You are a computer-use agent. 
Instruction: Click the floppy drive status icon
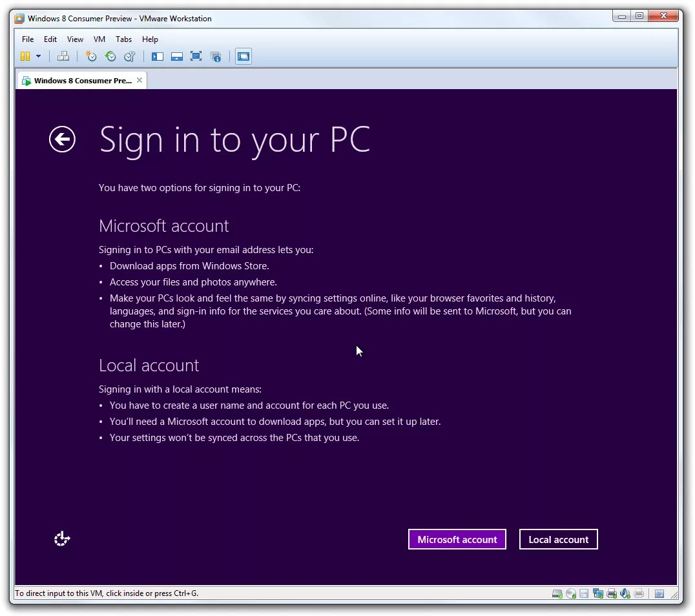(x=584, y=593)
